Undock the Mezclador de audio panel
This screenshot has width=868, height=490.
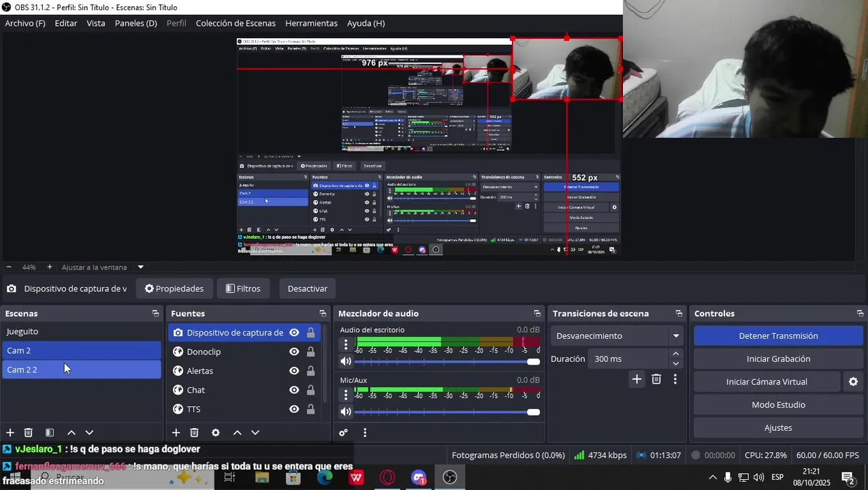[537, 314]
